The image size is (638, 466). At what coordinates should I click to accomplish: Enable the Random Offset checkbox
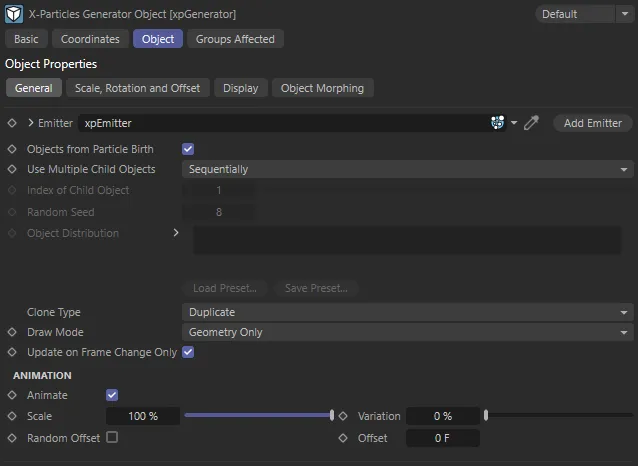112,437
